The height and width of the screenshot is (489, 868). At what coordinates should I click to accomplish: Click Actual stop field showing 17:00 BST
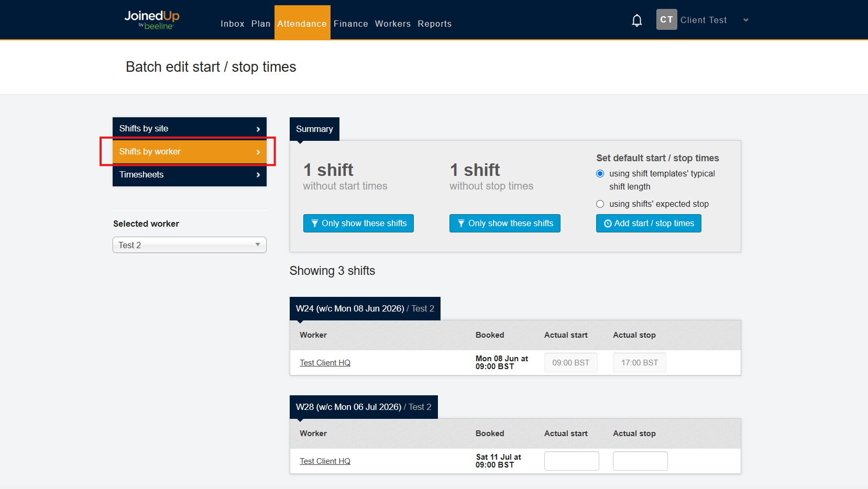tap(640, 362)
